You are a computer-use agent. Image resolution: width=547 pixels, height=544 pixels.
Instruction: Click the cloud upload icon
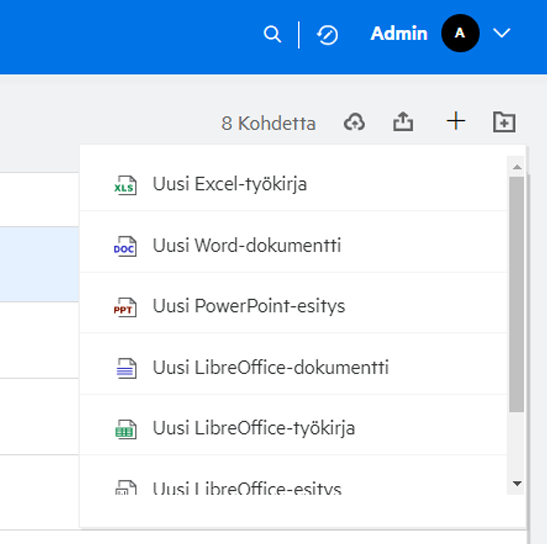click(354, 122)
